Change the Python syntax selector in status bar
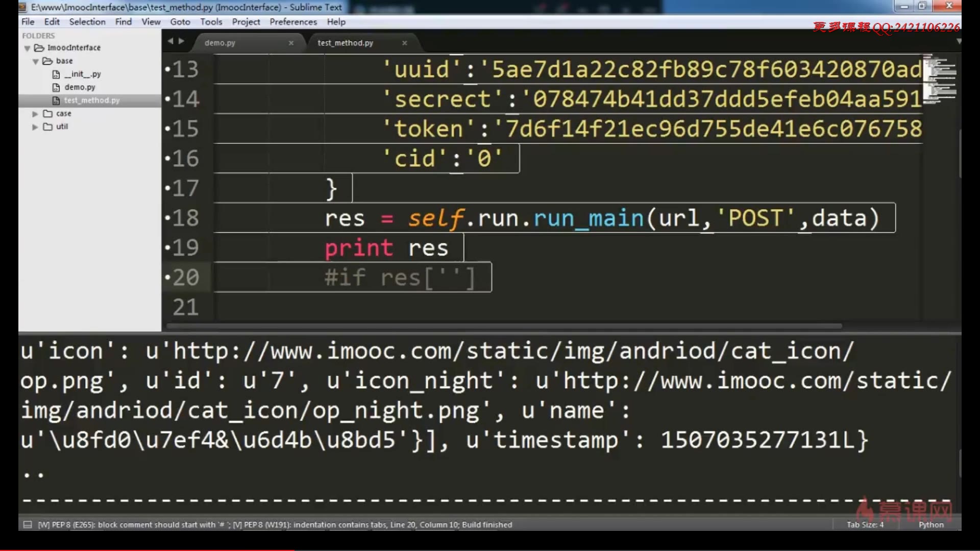The width and height of the screenshot is (980, 551). 931,524
